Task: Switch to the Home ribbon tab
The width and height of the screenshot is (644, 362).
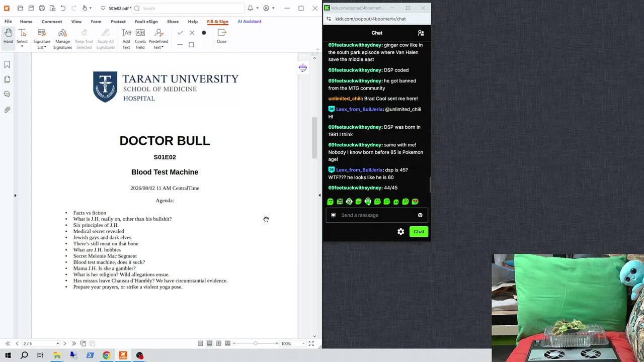Action: 26,22
